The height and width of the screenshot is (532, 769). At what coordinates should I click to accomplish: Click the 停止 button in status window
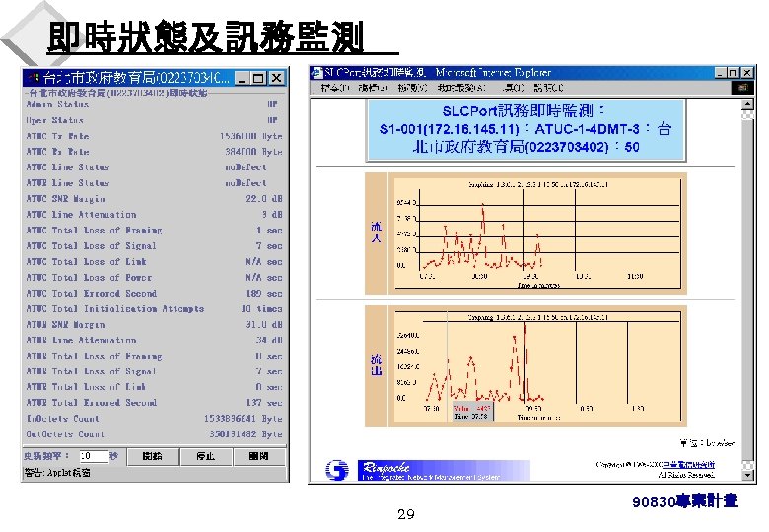[205, 456]
